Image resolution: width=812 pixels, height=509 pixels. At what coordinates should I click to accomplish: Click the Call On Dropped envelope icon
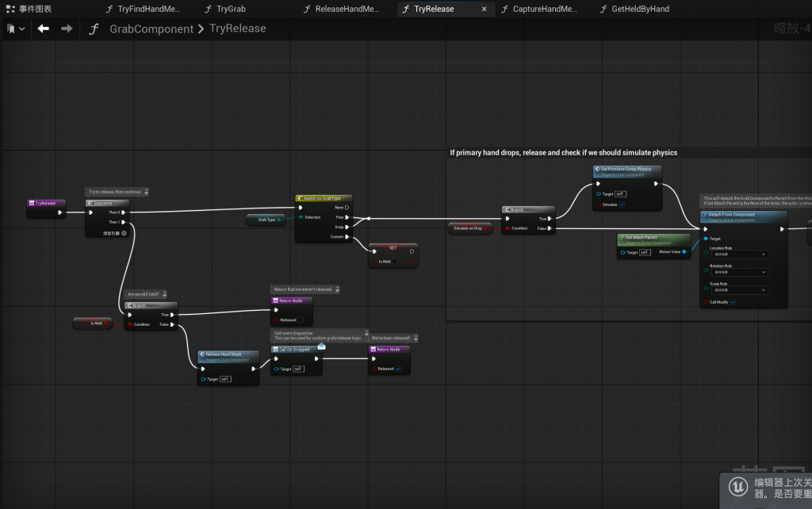pos(321,346)
